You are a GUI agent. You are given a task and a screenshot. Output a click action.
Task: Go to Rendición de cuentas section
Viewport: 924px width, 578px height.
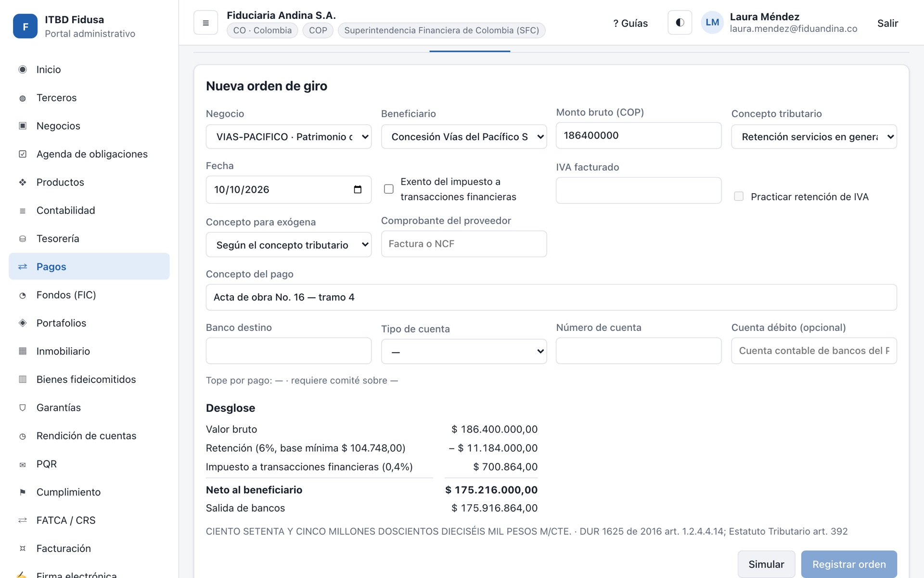coord(89,436)
